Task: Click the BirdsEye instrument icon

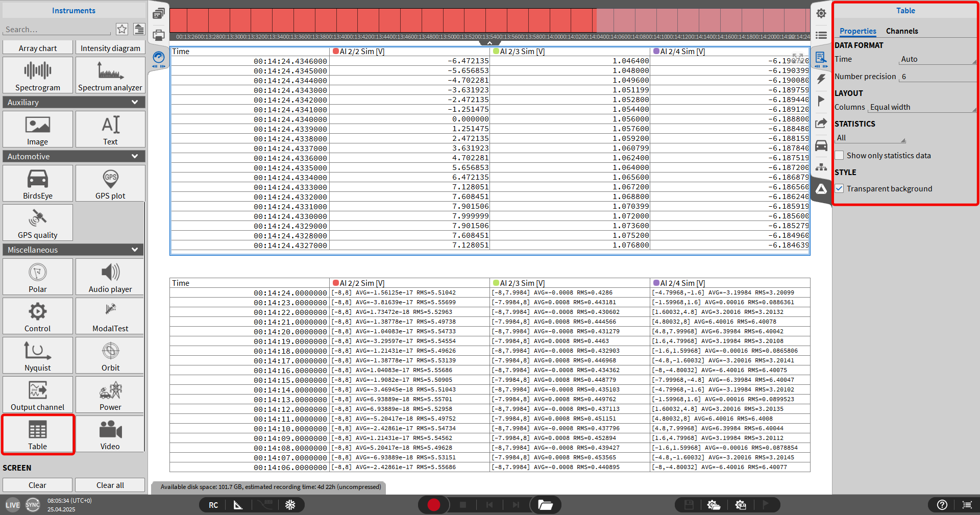Action: click(x=37, y=183)
